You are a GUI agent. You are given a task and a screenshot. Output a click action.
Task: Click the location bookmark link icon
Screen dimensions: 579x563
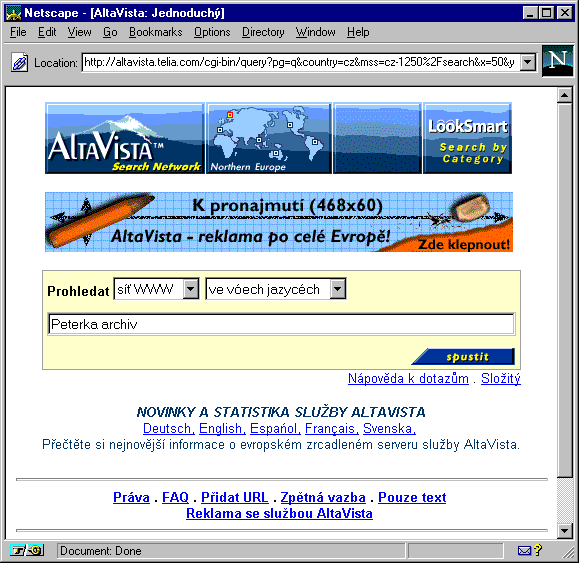(x=19, y=62)
